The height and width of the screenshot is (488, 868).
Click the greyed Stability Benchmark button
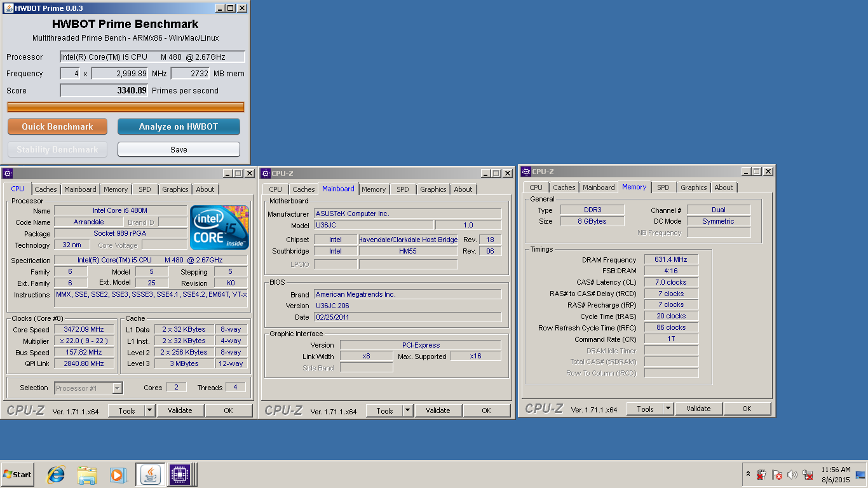tap(57, 149)
